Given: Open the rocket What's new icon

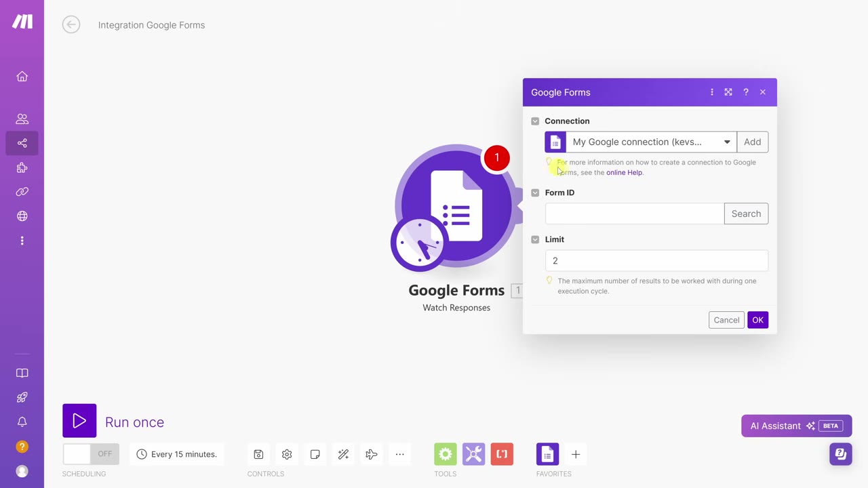Looking at the screenshot, I should (x=22, y=398).
